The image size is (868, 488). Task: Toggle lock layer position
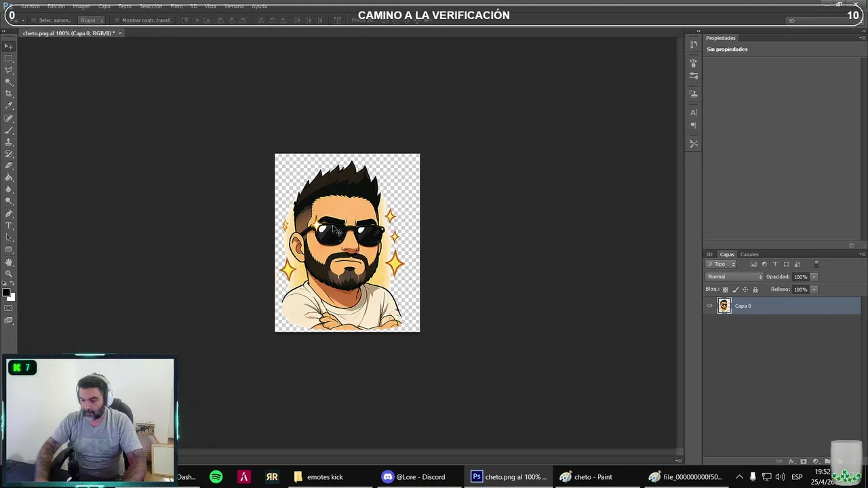coord(745,289)
